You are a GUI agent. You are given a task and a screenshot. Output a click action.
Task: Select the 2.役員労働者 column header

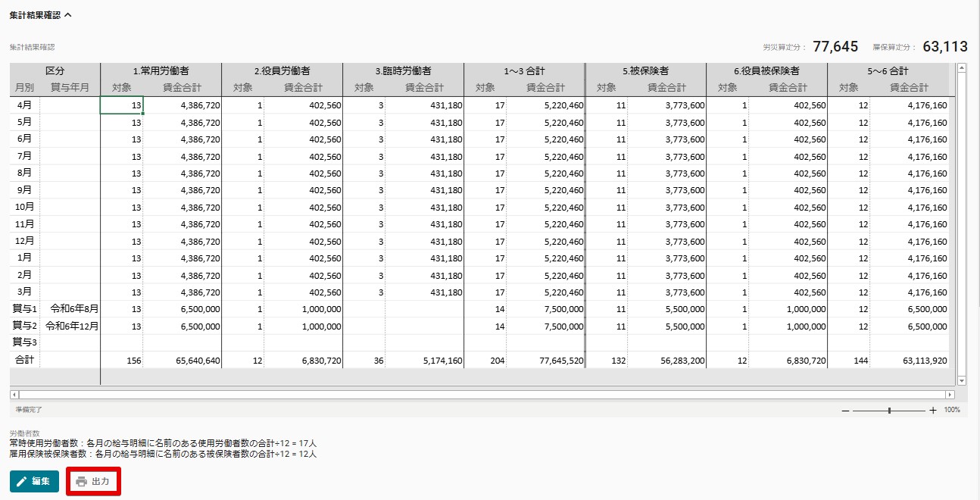click(282, 71)
